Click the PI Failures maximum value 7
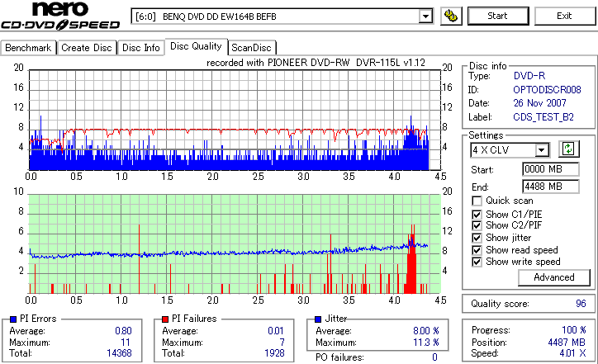This screenshot has height=364, width=598. tap(282, 343)
